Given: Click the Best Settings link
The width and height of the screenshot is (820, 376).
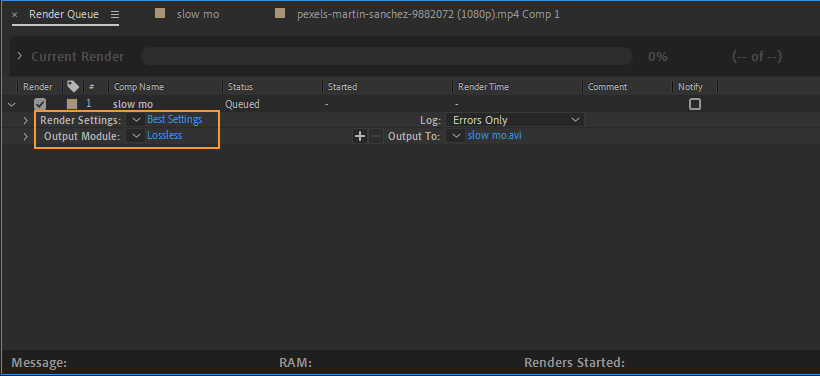Looking at the screenshot, I should 174,119.
